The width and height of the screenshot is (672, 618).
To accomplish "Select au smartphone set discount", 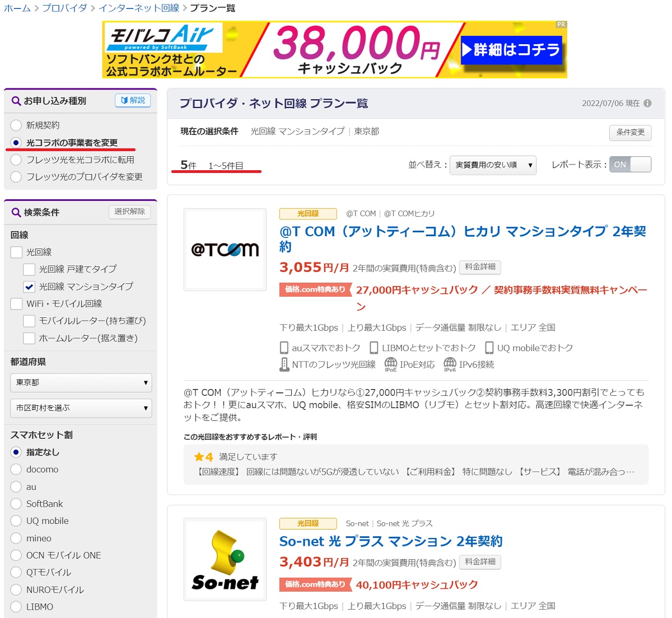I will (x=16, y=486).
